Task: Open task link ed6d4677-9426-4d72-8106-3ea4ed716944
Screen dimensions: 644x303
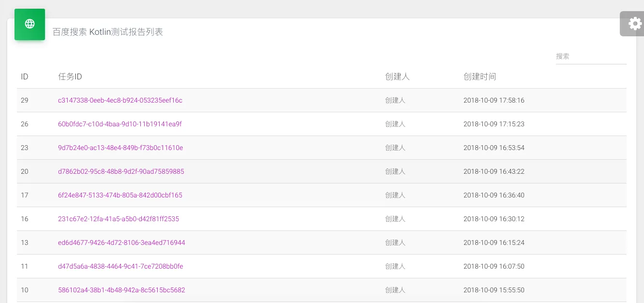Action: pyautogui.click(x=121, y=242)
